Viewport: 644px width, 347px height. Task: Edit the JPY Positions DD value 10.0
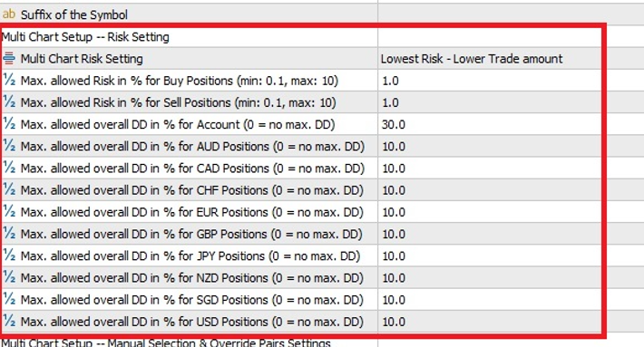click(394, 255)
